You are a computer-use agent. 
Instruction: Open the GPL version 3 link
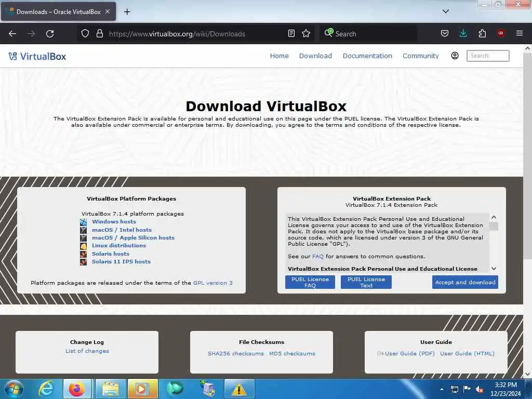(212, 283)
